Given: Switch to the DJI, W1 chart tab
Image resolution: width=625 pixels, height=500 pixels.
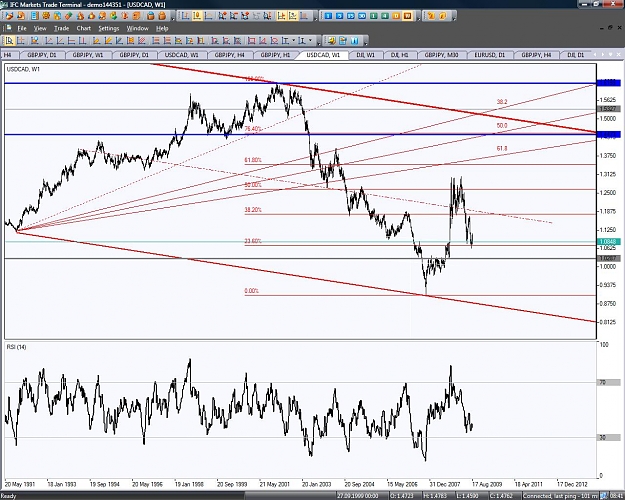Looking at the screenshot, I should tap(365, 55).
